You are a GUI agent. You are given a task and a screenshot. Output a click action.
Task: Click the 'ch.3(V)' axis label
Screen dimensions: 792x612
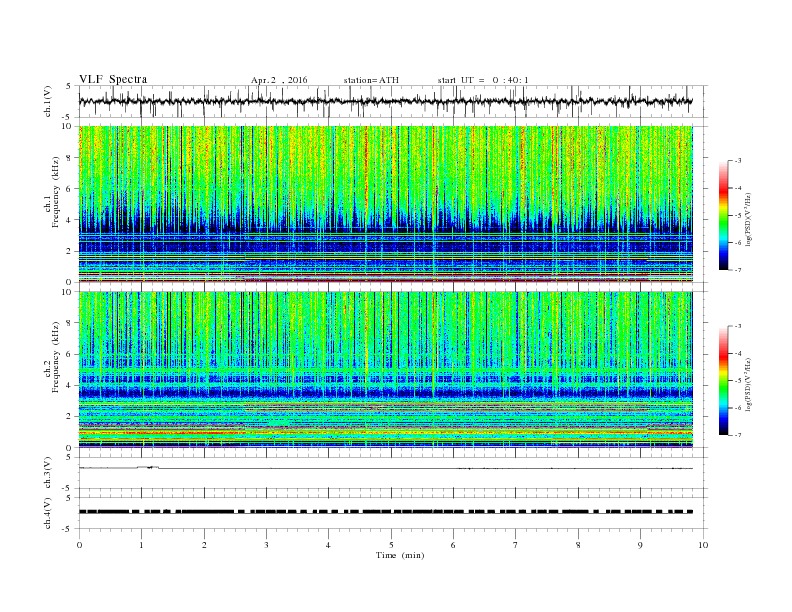coord(48,473)
